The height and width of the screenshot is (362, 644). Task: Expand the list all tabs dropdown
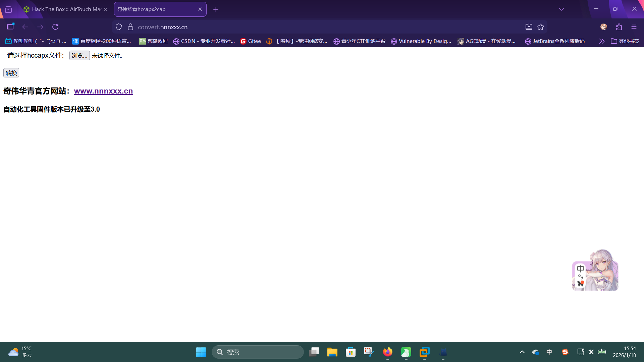coord(561,9)
